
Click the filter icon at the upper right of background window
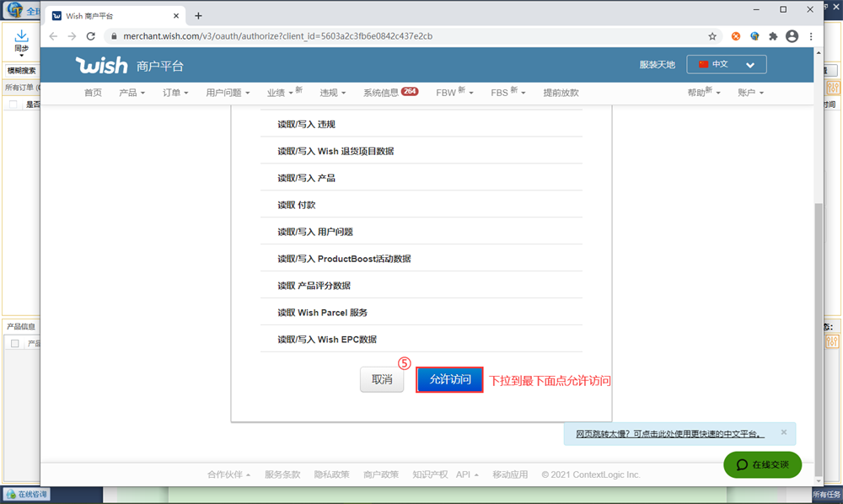(x=833, y=88)
